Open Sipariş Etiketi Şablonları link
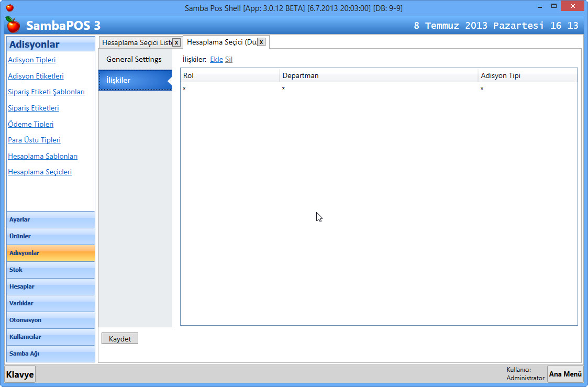The width and height of the screenshot is (588, 387). 46,92
